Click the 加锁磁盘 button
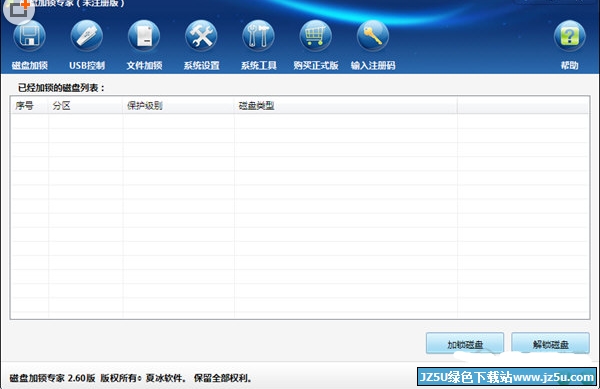Viewport: 600px width, 389px height. pyautogui.click(x=465, y=344)
